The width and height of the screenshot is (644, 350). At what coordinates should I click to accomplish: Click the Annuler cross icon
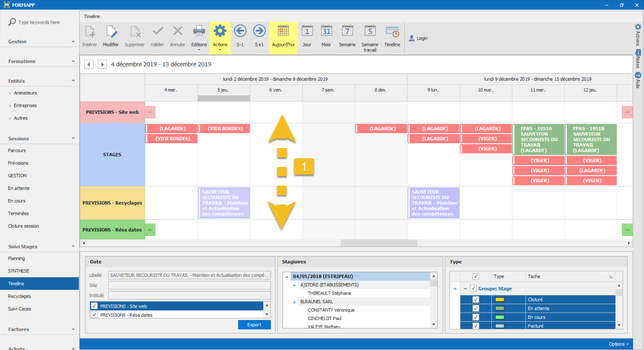[x=178, y=31]
